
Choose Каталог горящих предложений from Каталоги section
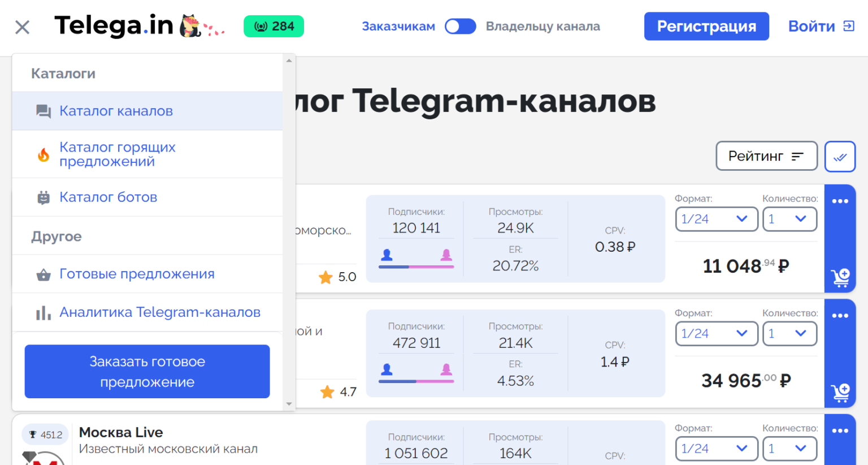click(117, 154)
